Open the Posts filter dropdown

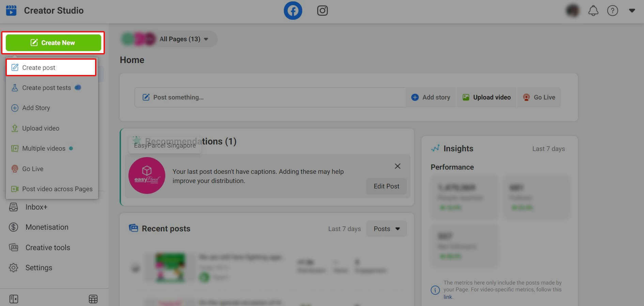pos(386,229)
